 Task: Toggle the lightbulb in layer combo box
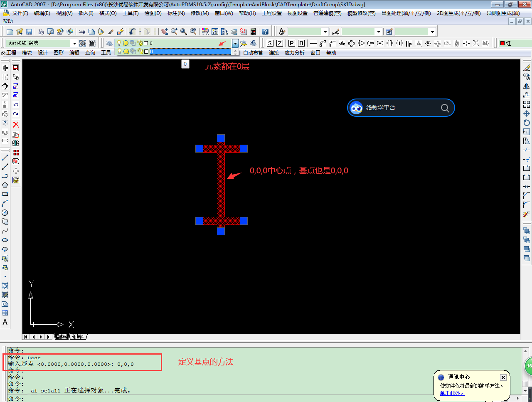(x=119, y=43)
